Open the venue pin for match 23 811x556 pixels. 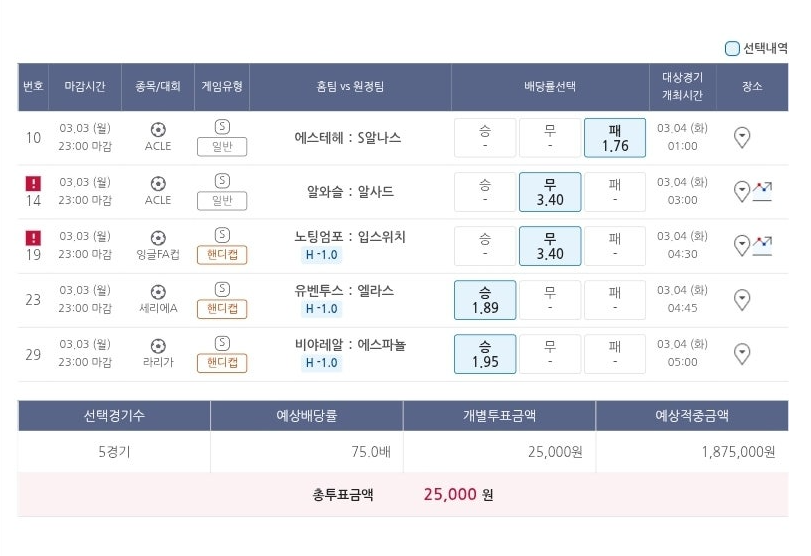(x=742, y=300)
